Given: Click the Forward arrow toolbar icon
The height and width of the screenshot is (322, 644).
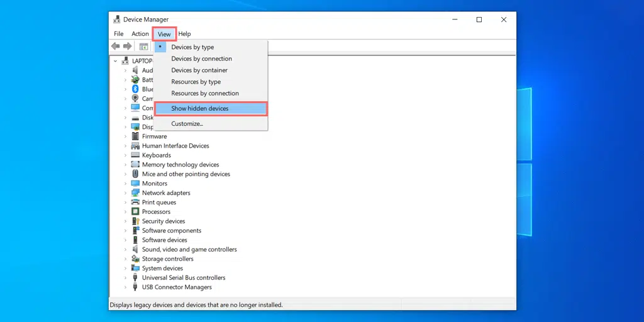Looking at the screenshot, I should [127, 46].
